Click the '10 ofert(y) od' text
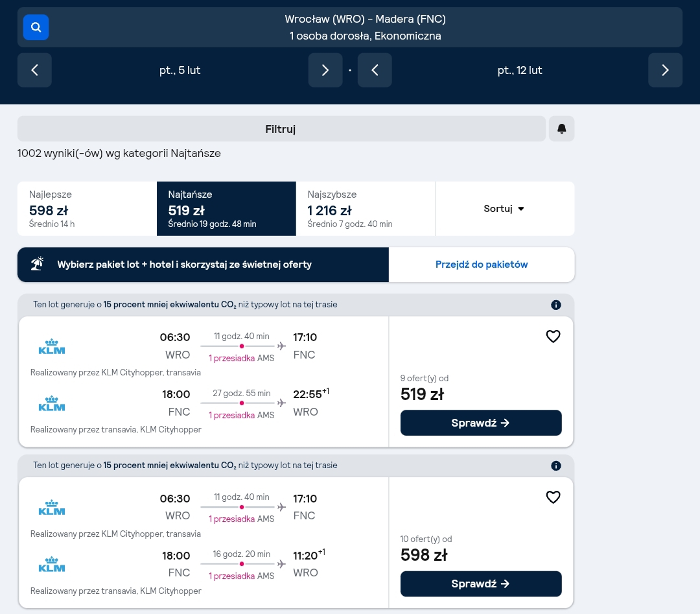700x614 pixels. point(426,539)
